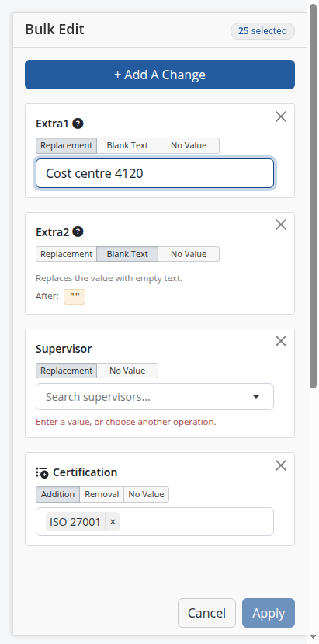Click 'Replaces the value with empty text.'
Image resolution: width=319 pixels, height=644 pixels.
pos(109,278)
